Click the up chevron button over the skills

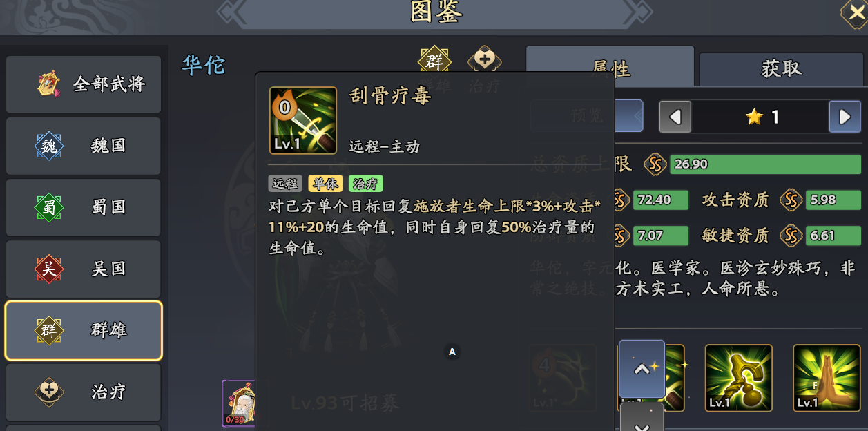coord(642,369)
